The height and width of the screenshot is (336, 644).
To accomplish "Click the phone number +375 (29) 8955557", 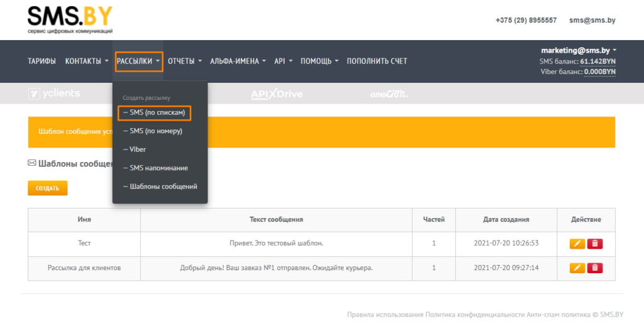I will click(x=526, y=20).
